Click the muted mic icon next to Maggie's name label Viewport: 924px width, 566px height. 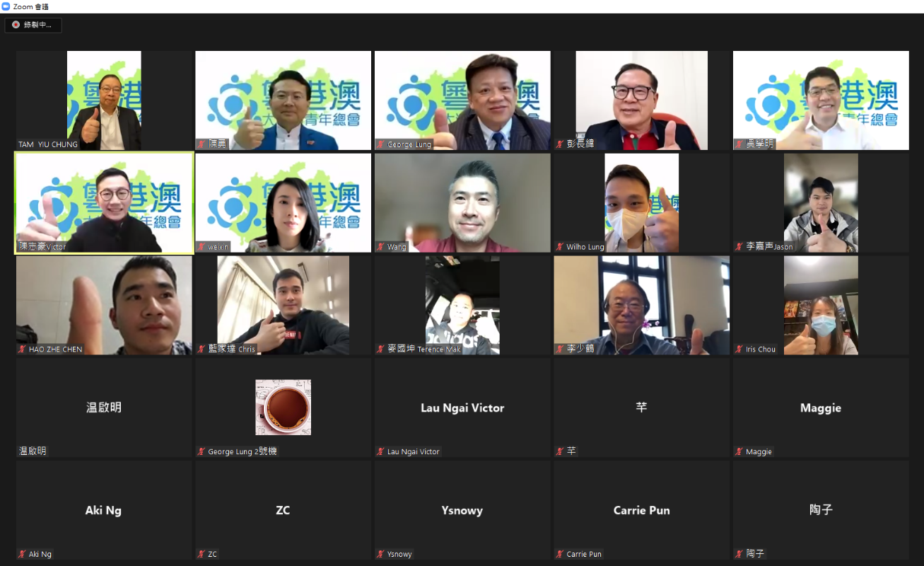(739, 451)
